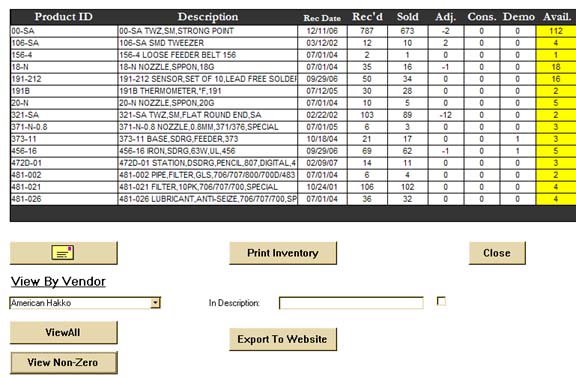Click Rec Date cell 12/11/06
Screen dimensions: 576x378
coord(322,31)
